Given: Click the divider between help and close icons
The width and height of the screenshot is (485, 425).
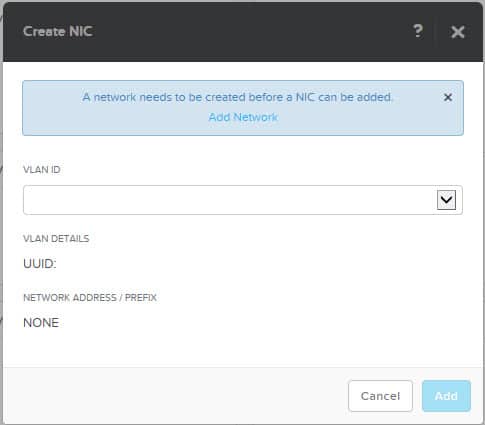Looking at the screenshot, I should (436, 32).
